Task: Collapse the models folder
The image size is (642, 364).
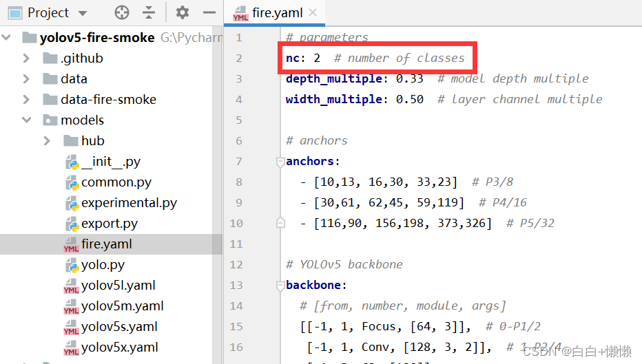Action: click(26, 120)
